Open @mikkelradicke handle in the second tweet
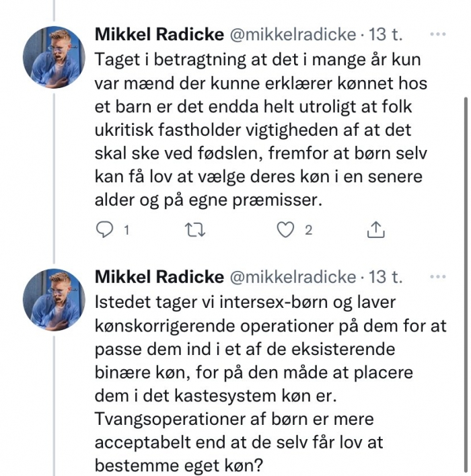Image resolution: width=471 pixels, height=476 pixels. pos(293,277)
